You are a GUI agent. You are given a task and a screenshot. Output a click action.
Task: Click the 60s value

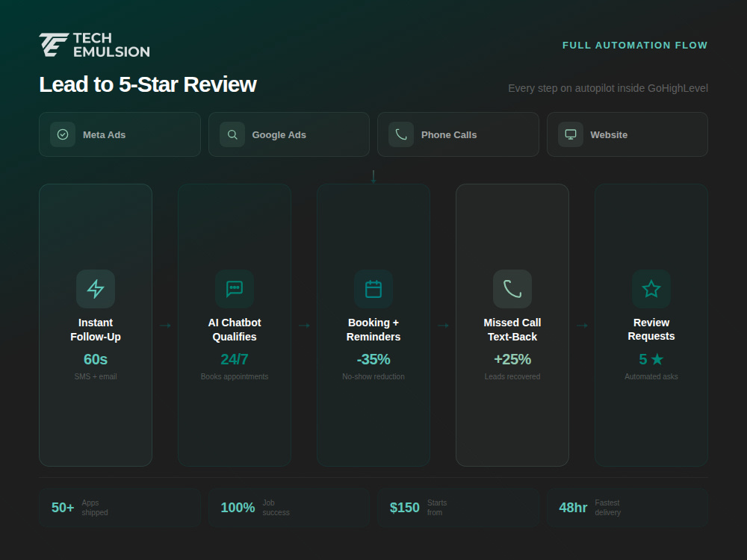tap(96, 359)
